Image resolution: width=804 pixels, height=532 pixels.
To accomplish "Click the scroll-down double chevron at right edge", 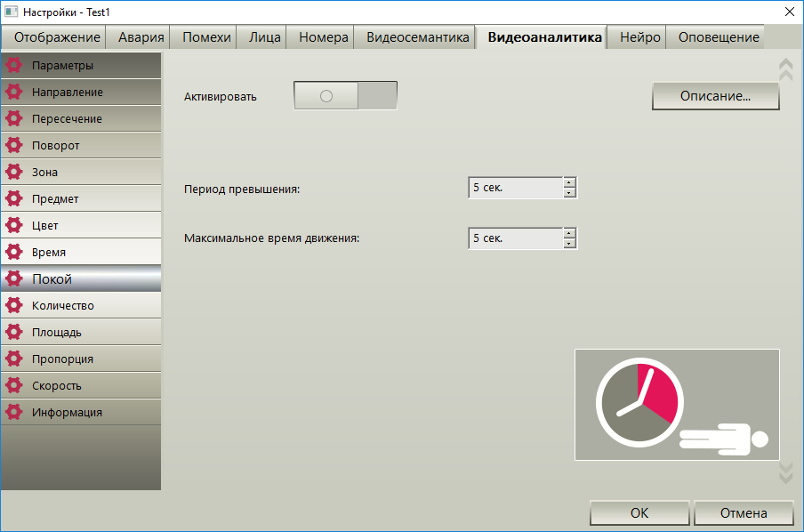I will [x=785, y=473].
